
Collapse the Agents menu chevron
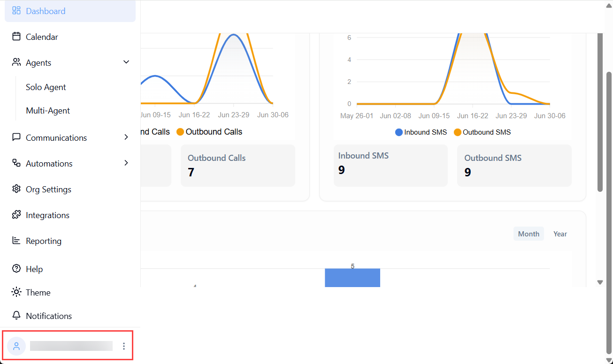[x=126, y=62]
